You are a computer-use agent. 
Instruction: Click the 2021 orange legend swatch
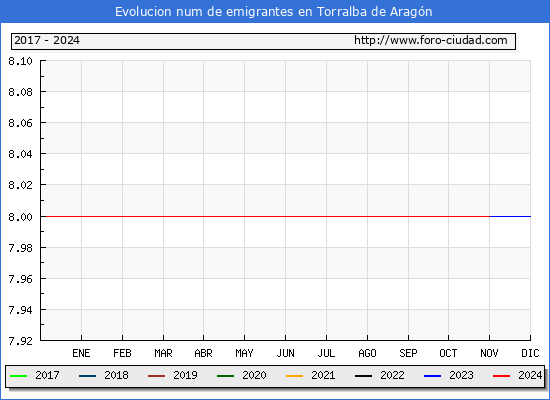pos(294,376)
